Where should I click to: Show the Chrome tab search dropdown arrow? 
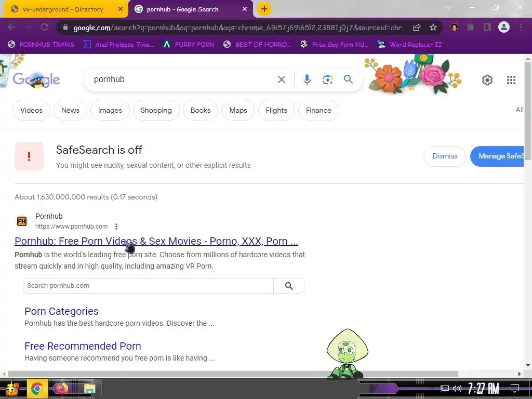tap(448, 7)
